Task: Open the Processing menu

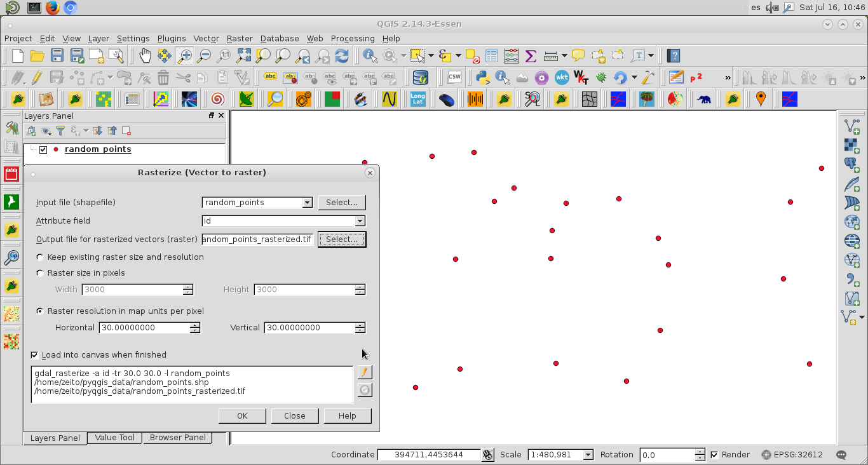Action: 353,39
